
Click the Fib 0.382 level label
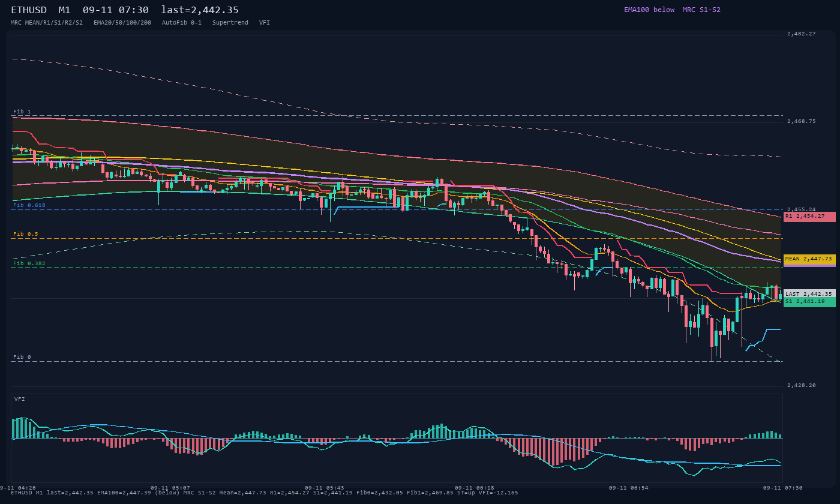[x=29, y=263]
